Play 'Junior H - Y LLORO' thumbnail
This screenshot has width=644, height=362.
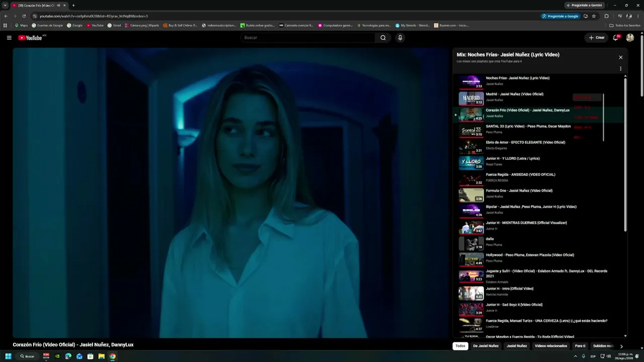click(471, 162)
